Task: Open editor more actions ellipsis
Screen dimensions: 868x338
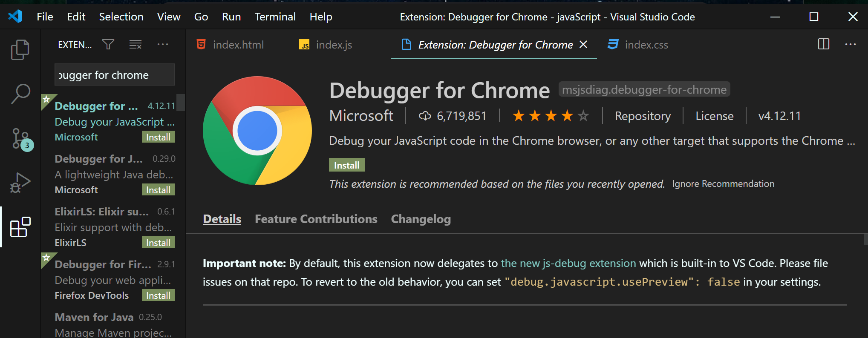Action: tap(851, 44)
